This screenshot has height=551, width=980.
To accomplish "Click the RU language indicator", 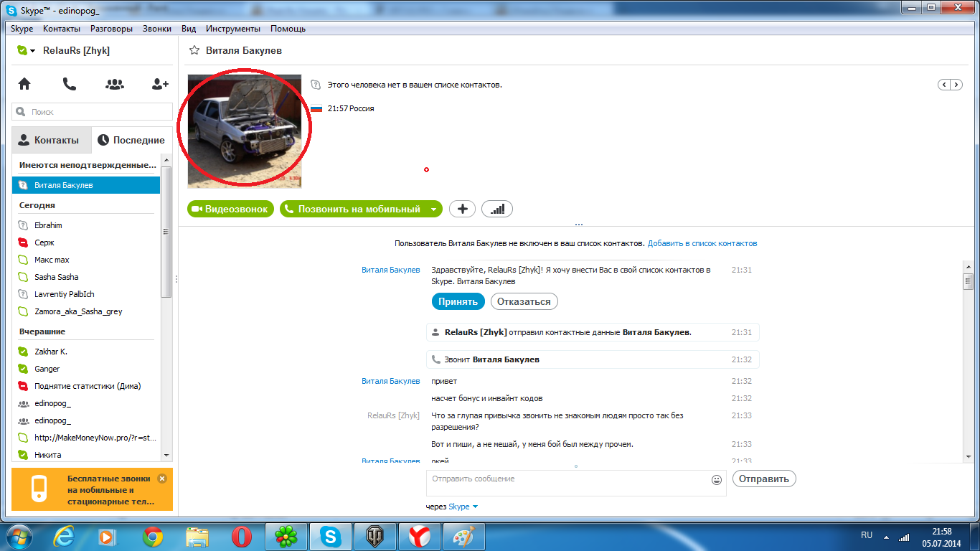I will click(867, 535).
